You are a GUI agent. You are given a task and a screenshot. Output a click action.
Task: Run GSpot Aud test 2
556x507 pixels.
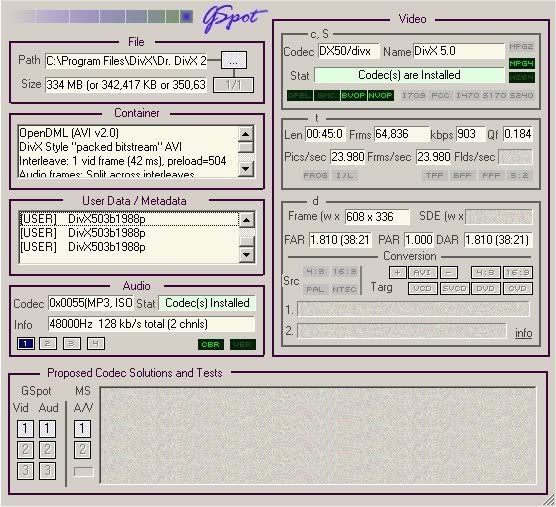pos(47,450)
